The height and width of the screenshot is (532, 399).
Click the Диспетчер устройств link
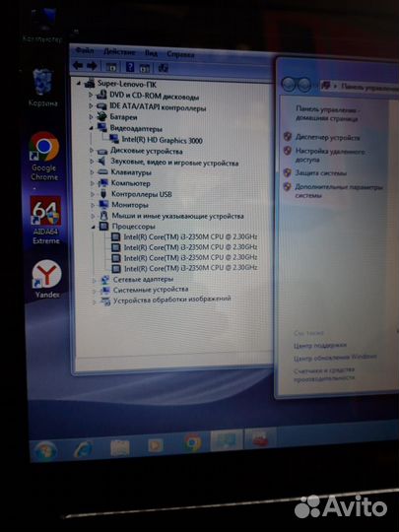coord(327,137)
